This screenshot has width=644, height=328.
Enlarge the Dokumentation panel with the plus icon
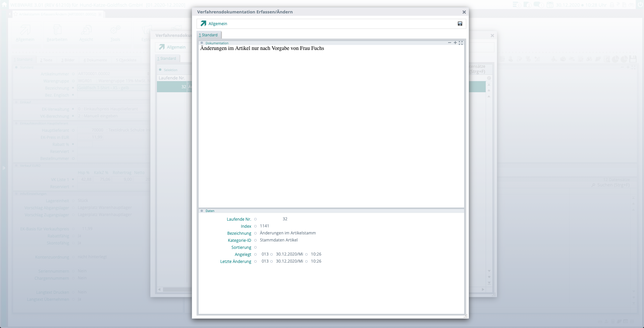[x=455, y=43]
